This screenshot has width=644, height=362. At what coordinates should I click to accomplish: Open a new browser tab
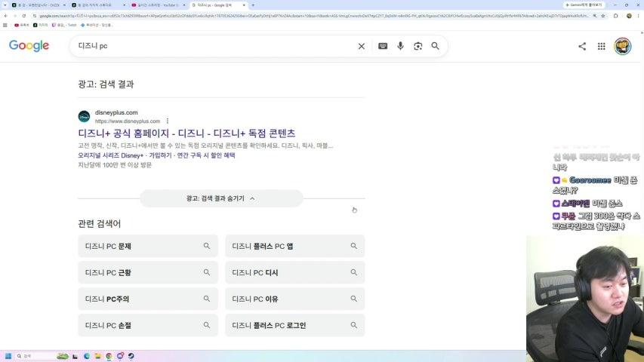coord(253,5)
